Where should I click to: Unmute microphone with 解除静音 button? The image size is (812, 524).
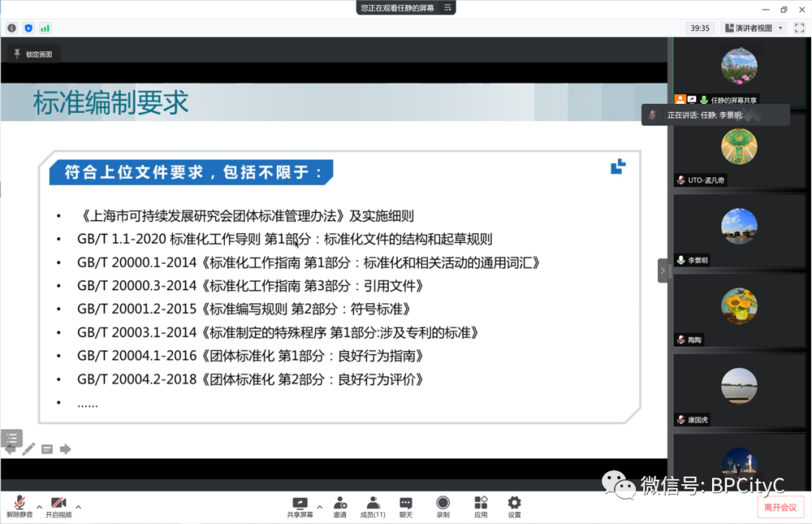(20, 507)
